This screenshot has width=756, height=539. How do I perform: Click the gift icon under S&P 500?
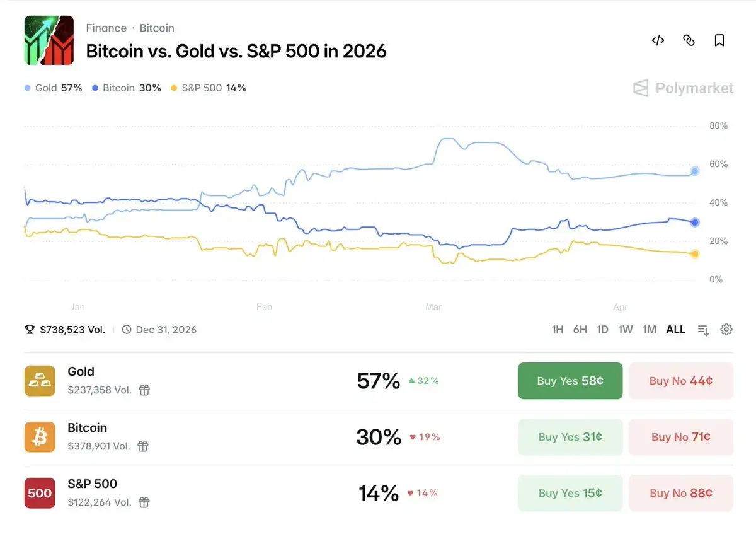[x=144, y=502]
